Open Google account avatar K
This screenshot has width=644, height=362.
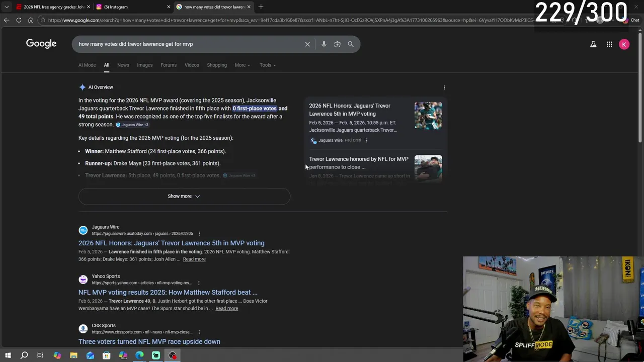pyautogui.click(x=624, y=44)
